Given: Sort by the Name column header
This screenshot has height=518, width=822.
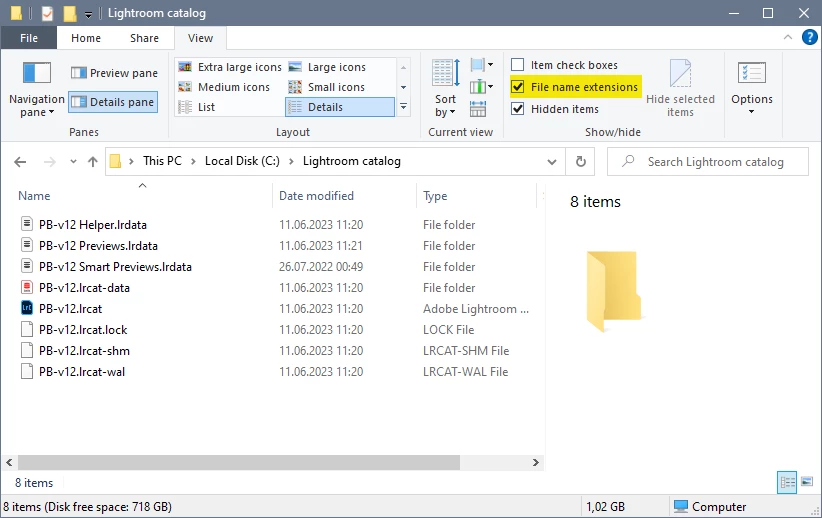Looking at the screenshot, I should click(142, 196).
